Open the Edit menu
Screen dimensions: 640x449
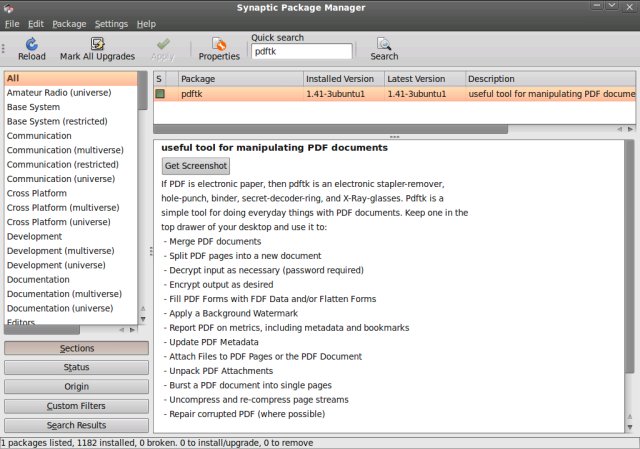[x=36, y=24]
